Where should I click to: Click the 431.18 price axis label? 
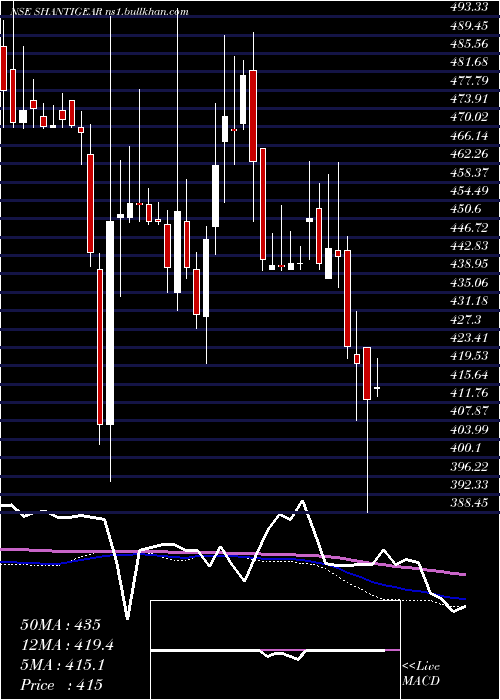pos(468,301)
